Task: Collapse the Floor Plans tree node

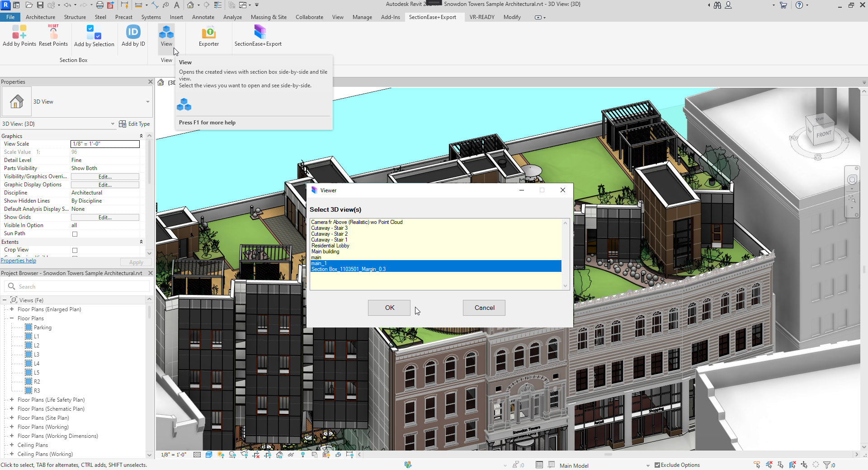Action: (12, 318)
